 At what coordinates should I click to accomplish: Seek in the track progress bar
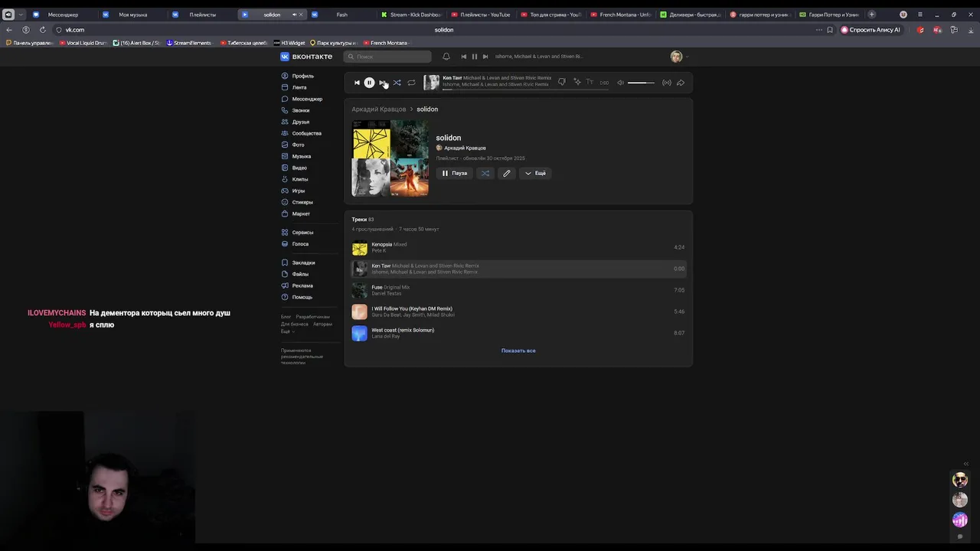[x=525, y=90]
